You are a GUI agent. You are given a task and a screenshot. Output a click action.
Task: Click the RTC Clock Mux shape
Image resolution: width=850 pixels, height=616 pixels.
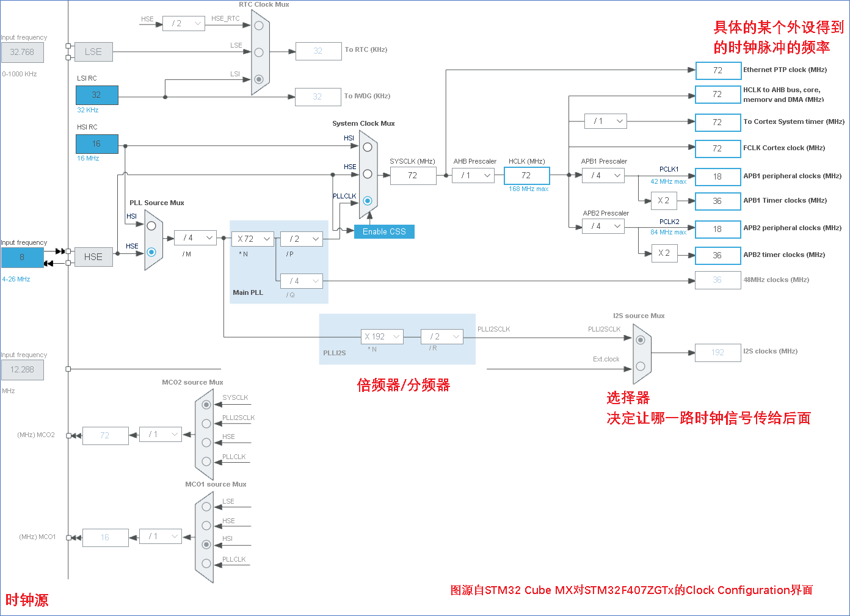coord(260,53)
